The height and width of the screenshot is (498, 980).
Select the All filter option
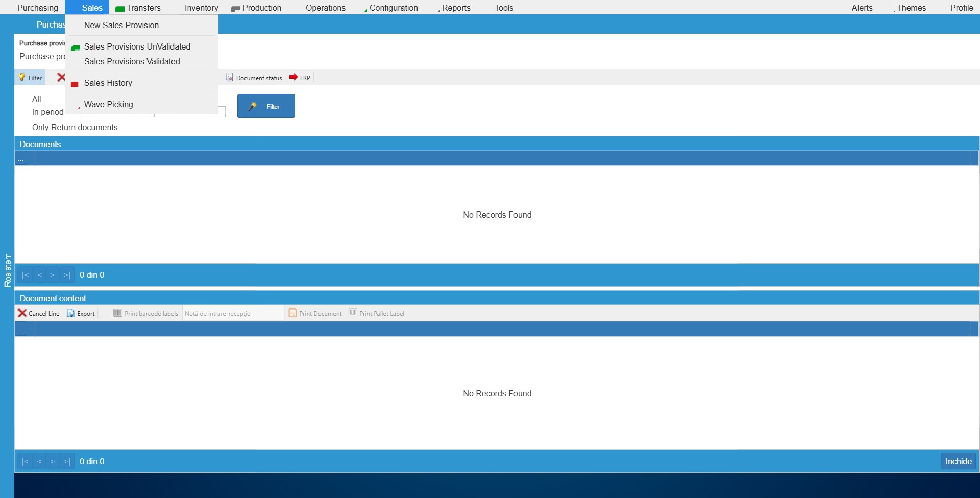[36, 99]
